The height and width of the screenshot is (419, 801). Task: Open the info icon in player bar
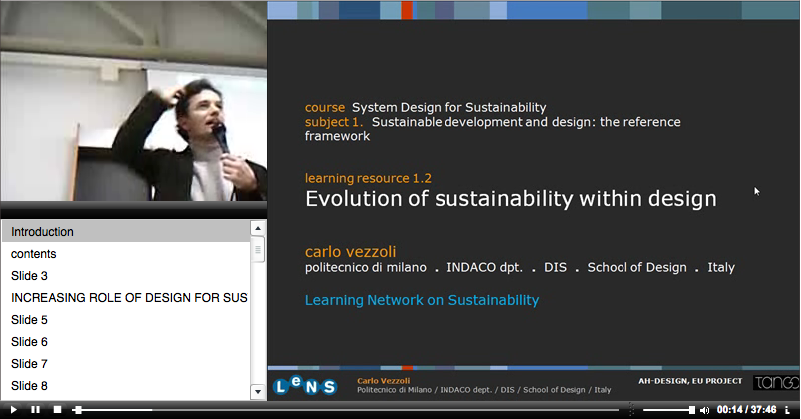[x=787, y=410]
